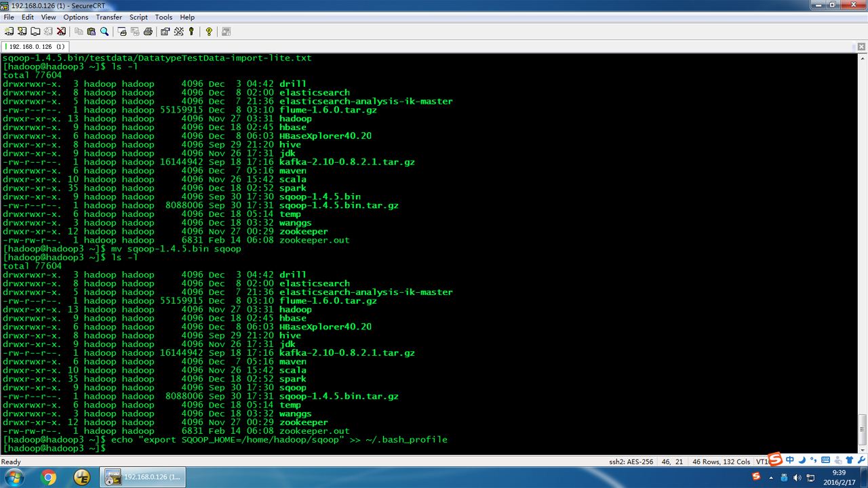Click the SecureCRT taskbar button
Image resolution: width=868 pixels, height=488 pixels.
click(143, 477)
